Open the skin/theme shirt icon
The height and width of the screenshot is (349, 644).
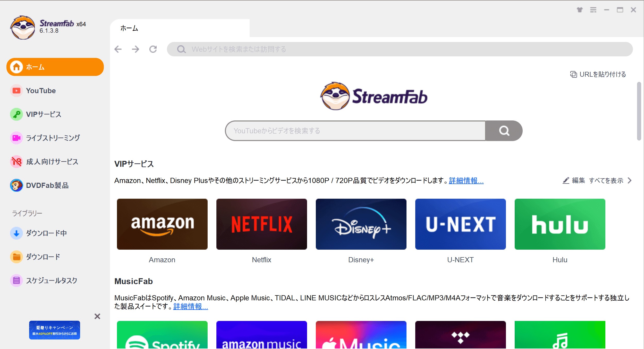pos(580,10)
